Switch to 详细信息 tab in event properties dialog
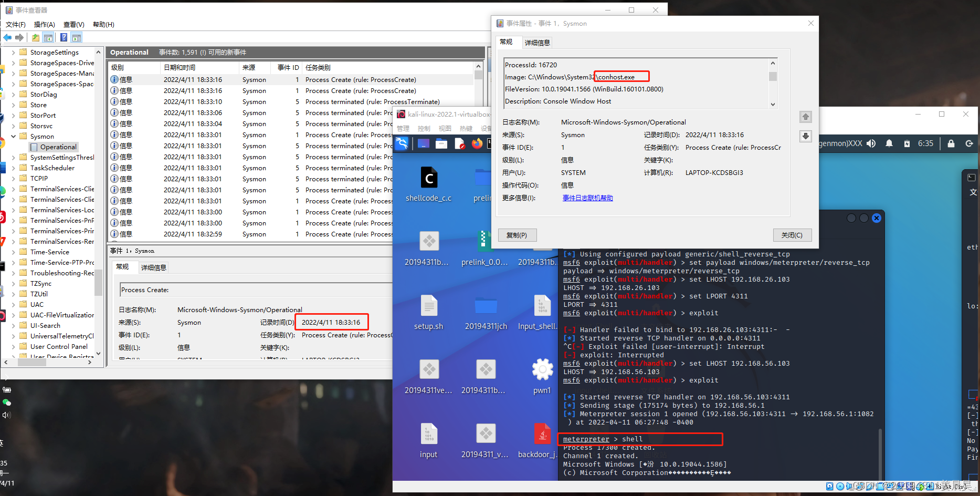Image resolution: width=980 pixels, height=496 pixels. coord(537,43)
